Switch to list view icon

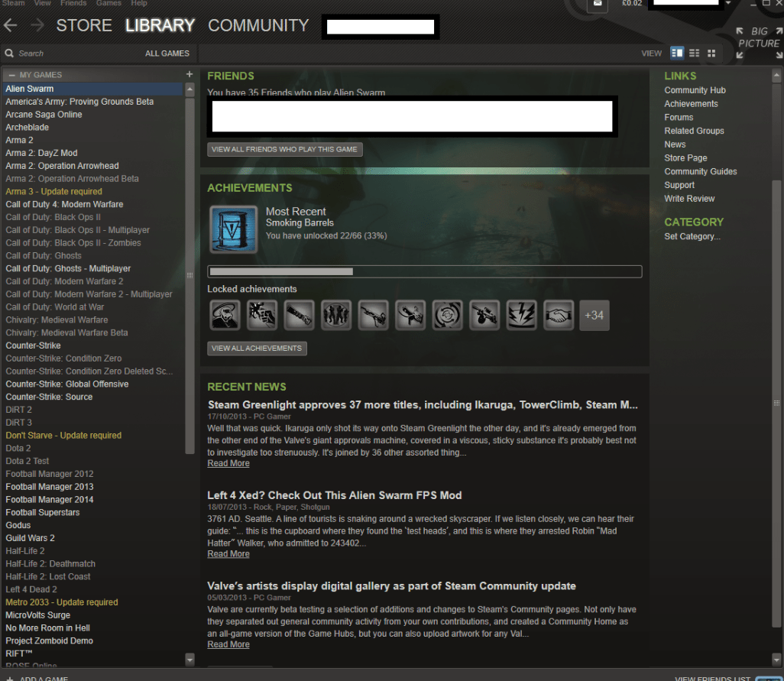click(x=695, y=53)
